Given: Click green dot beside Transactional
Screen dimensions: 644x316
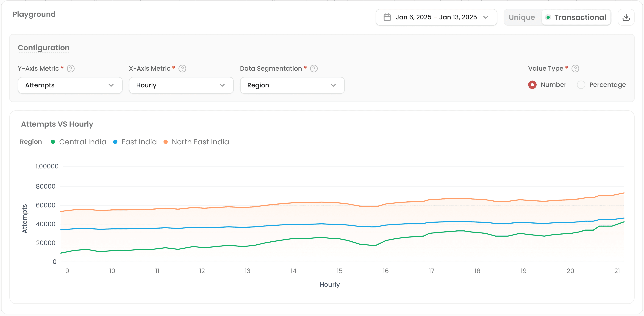Looking at the screenshot, I should click(x=548, y=17).
